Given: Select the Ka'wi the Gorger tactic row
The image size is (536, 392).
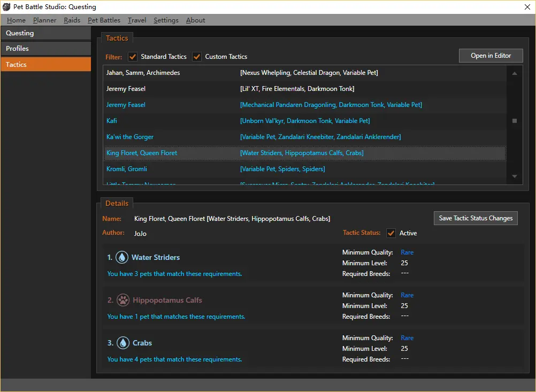Looking at the screenshot, I should [304, 137].
